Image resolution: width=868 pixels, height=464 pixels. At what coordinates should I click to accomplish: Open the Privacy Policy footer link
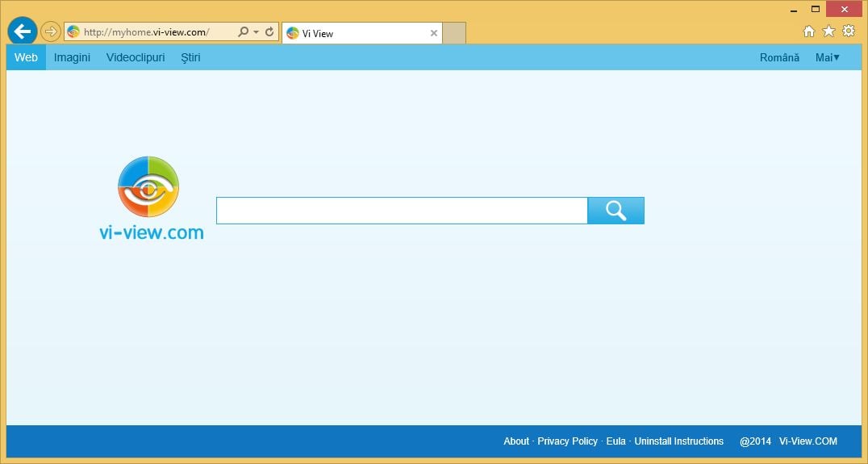(567, 441)
